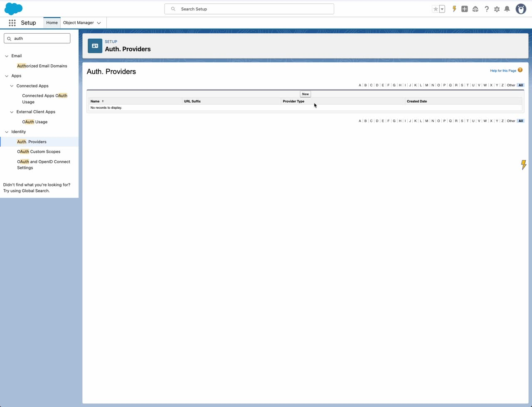Open the Notifications bell
532x407 pixels.
507,9
